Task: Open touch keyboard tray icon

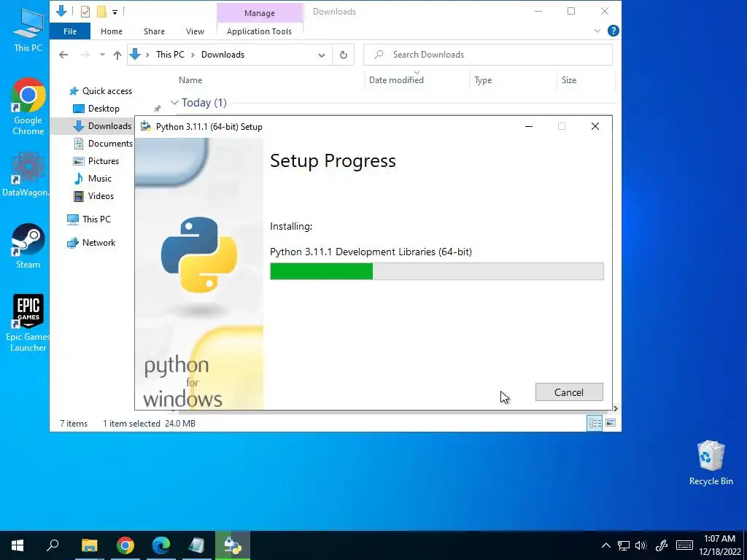Action: [x=684, y=545]
